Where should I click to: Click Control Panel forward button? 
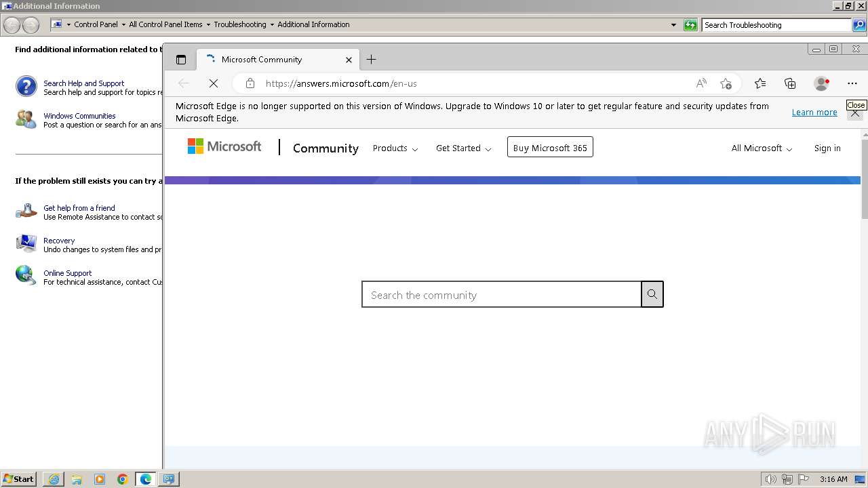pyautogui.click(x=31, y=25)
